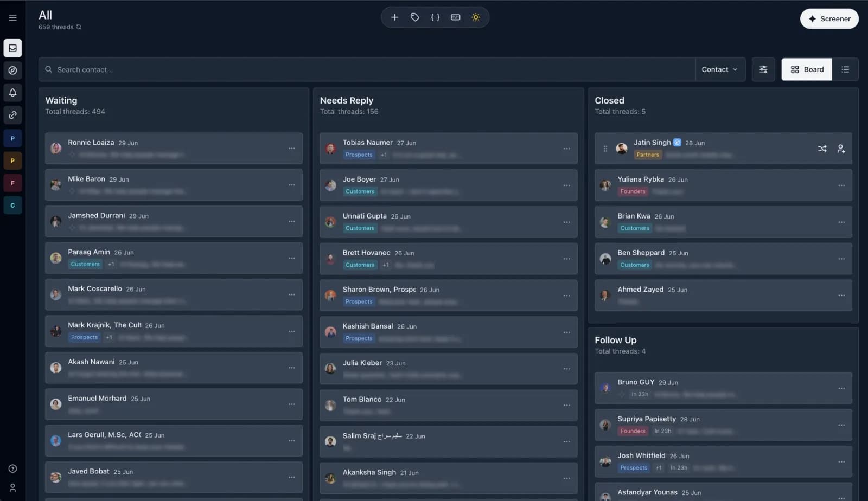Open options menu for Ronnie Loaiza

click(292, 149)
